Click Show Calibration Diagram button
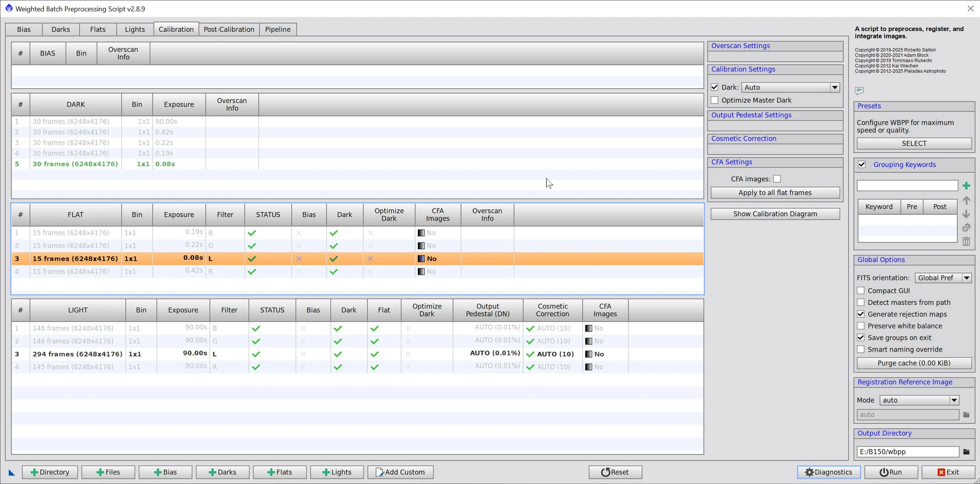The height and width of the screenshot is (484, 980). pyautogui.click(x=775, y=214)
